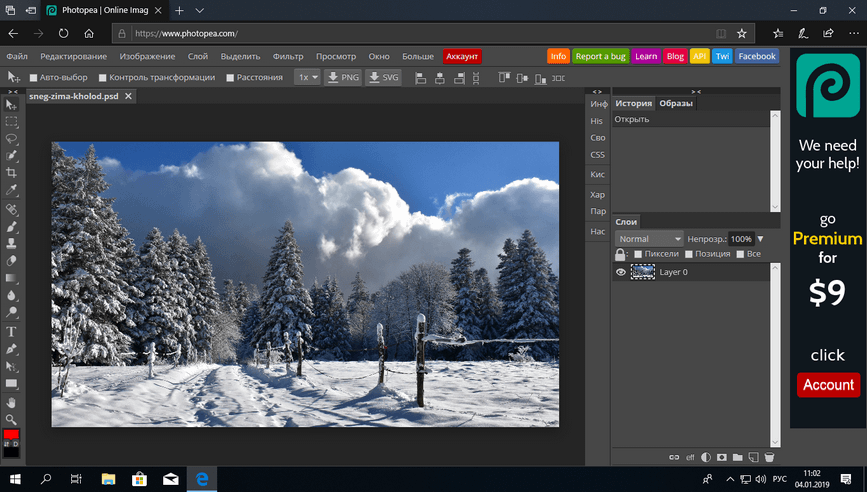
Task: Open the browser tab list chevron
Action: point(200,11)
